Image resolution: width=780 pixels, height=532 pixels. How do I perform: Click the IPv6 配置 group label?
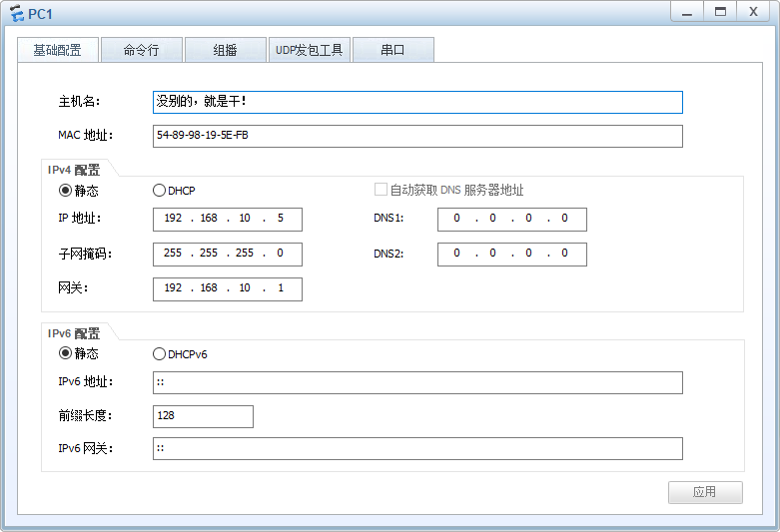74,333
